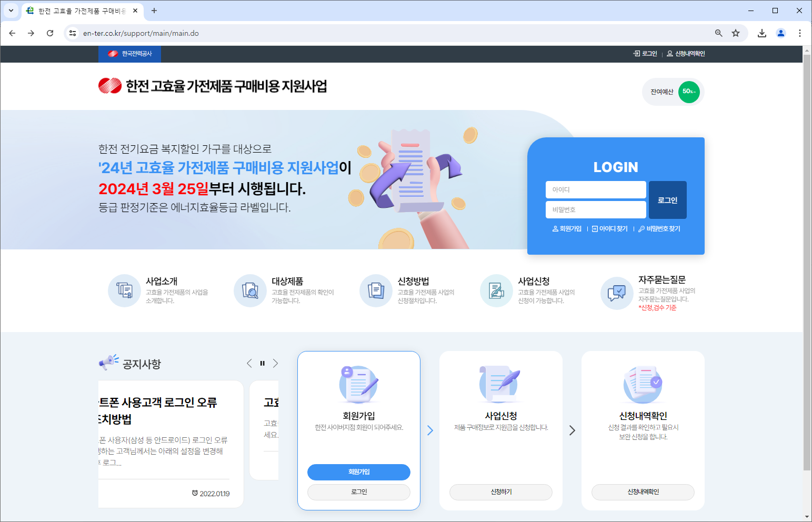The image size is (812, 522).
Task: Click the 신청내역확인 card illustration icon
Action: (x=643, y=385)
